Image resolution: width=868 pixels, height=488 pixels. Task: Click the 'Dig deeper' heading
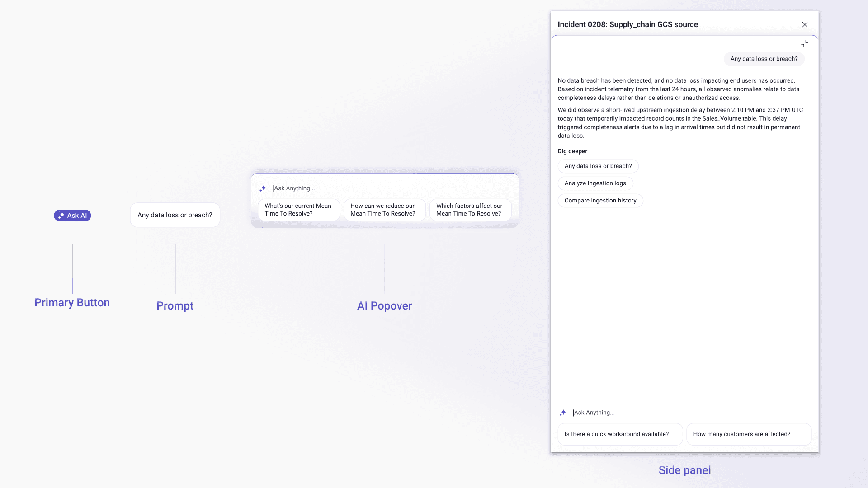pyautogui.click(x=572, y=151)
